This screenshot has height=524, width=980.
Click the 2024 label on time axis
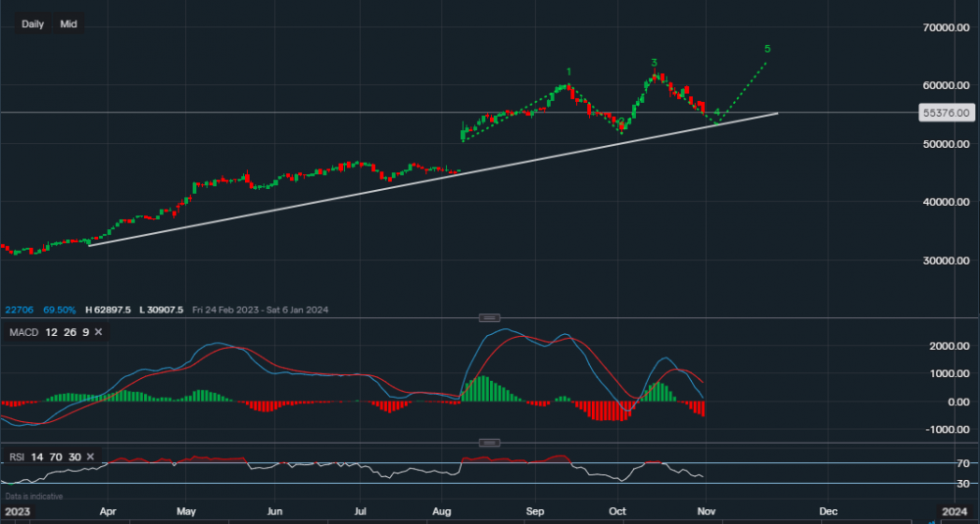coord(954,511)
